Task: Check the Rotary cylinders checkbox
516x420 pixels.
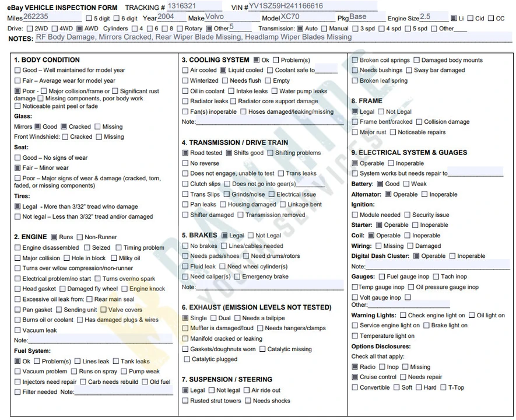Action: (180, 29)
